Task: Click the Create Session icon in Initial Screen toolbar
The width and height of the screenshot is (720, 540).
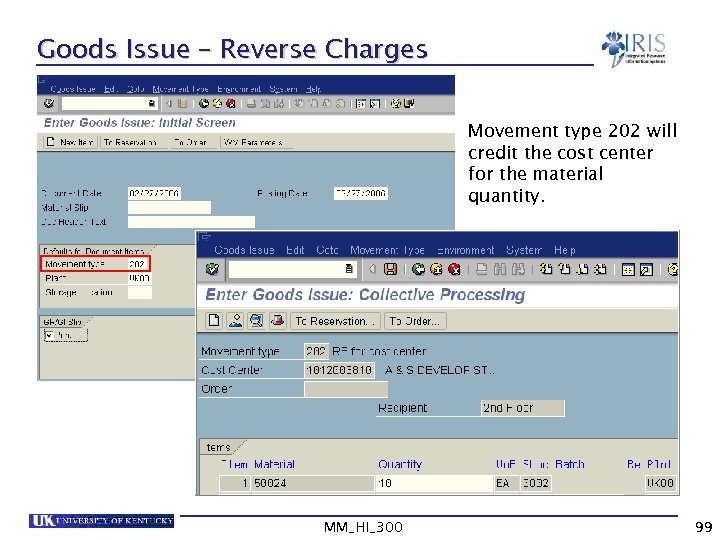Action: (x=361, y=104)
